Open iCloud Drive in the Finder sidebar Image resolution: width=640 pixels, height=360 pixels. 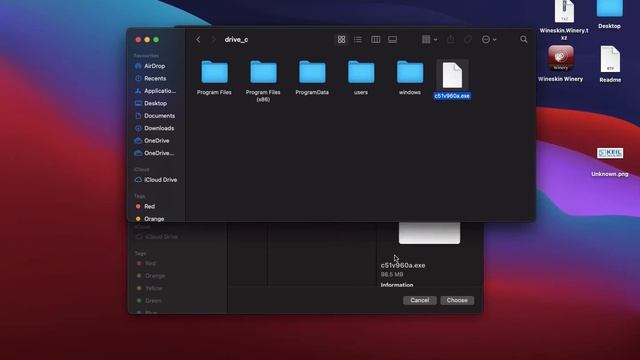coord(156,180)
